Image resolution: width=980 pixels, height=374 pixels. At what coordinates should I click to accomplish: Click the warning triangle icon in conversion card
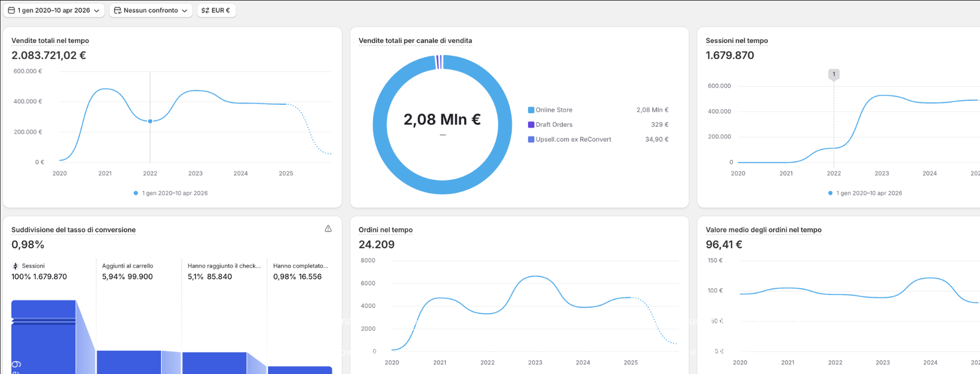pyautogui.click(x=328, y=228)
